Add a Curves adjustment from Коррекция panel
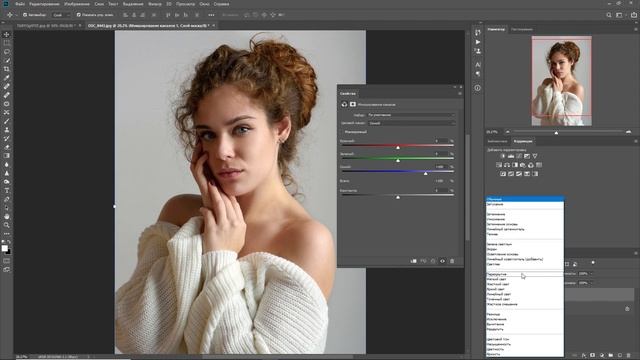Viewport: 640px width, 360px height. click(x=519, y=156)
